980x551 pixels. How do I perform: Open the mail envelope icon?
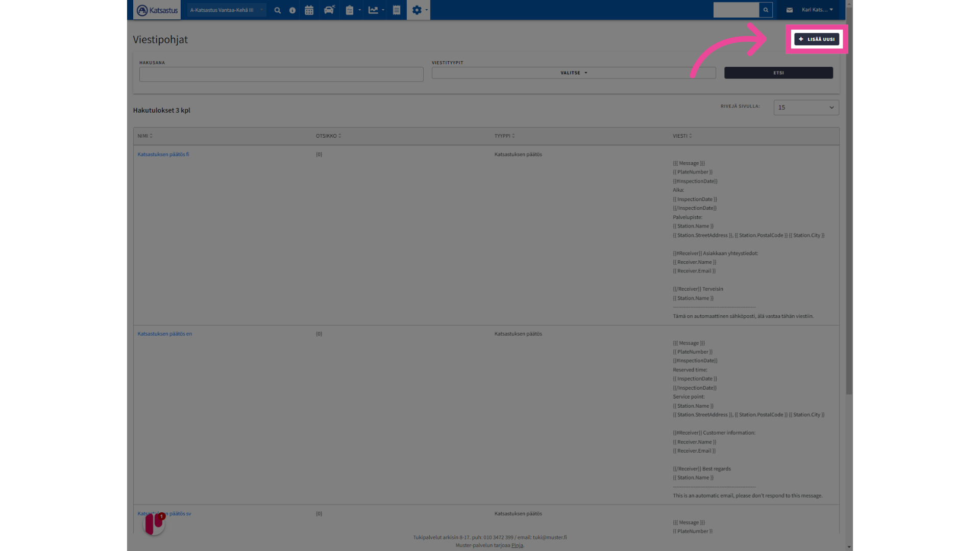pos(790,10)
